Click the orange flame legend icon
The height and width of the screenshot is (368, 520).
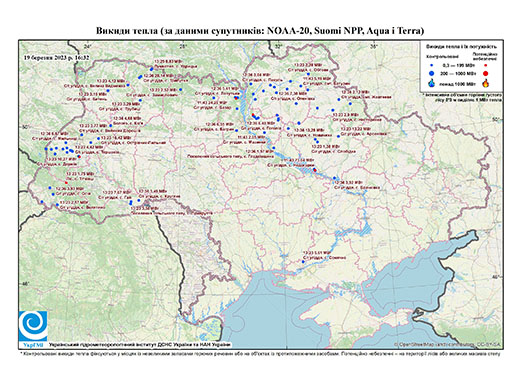pyautogui.click(x=486, y=83)
